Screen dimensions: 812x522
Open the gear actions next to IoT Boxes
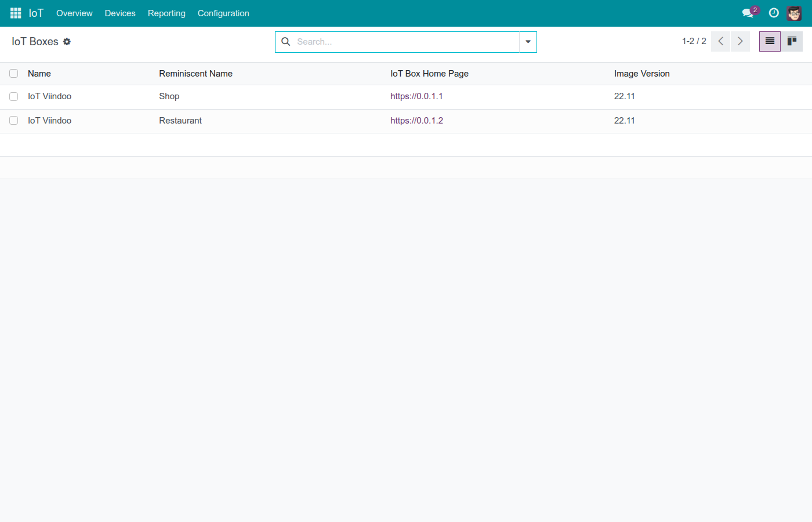click(67, 42)
